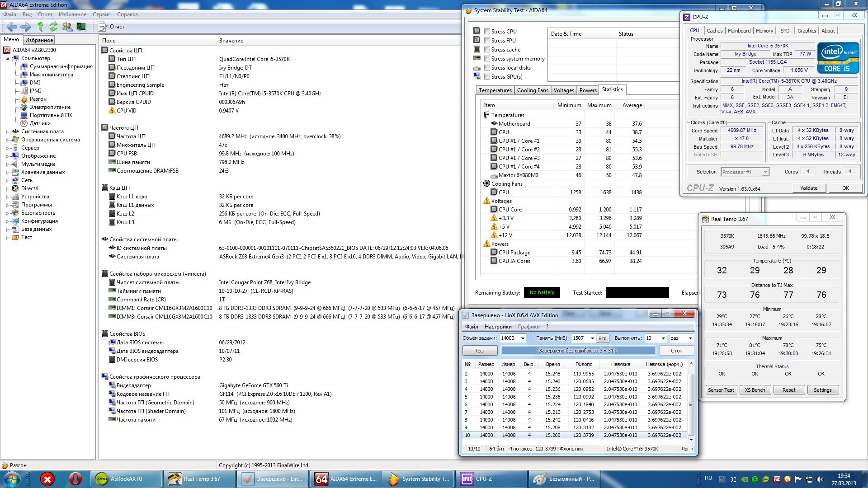Click the green refresh arrows toolbar icon
This screenshot has width=868, height=488.
[53, 27]
